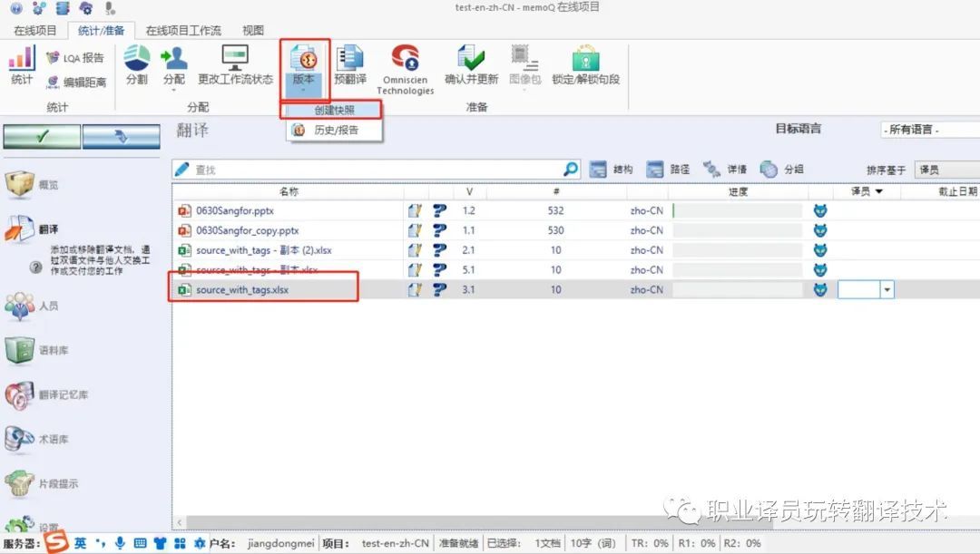Image resolution: width=980 pixels, height=554 pixels.
Task: Click the question mark icon in 0630Sangfor_copy.pptx row
Action: pyautogui.click(x=439, y=230)
